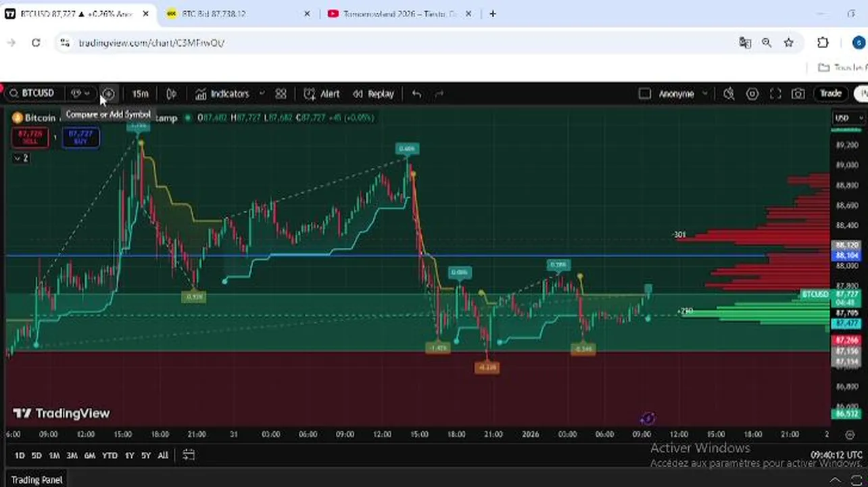Open the USD currency dropdown
868x487 pixels.
pyautogui.click(x=848, y=118)
